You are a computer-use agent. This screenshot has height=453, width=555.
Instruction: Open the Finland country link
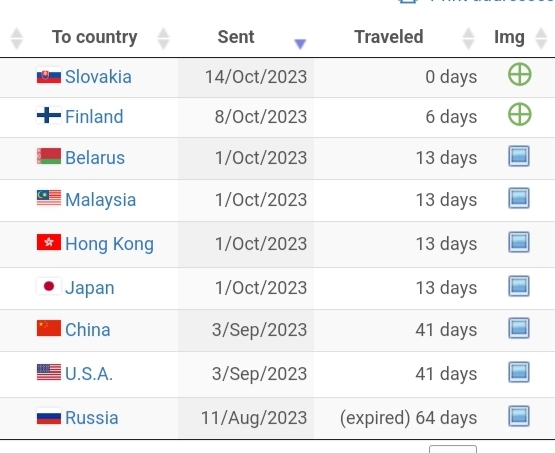94,117
